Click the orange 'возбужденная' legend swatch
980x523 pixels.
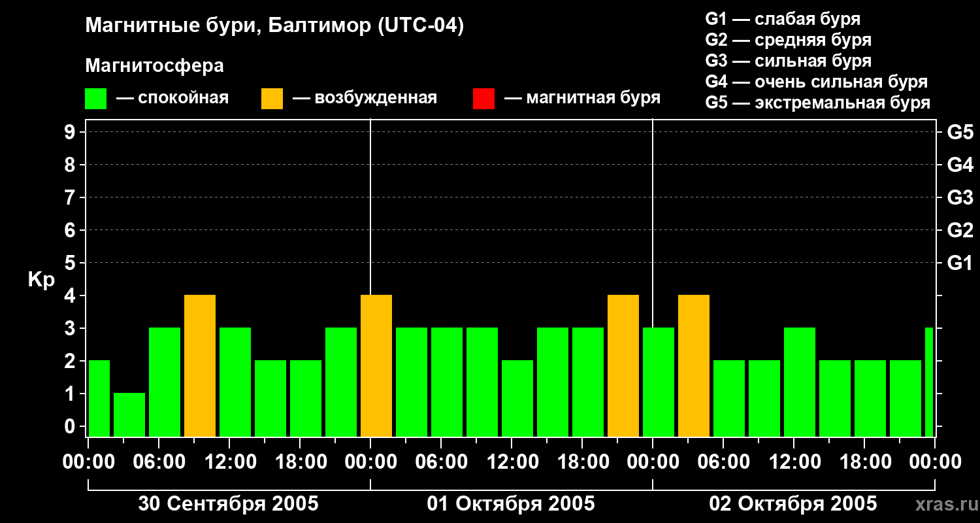[x=272, y=99]
